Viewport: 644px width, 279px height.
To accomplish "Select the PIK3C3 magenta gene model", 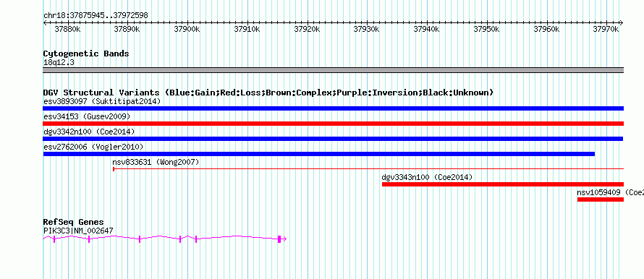I will click(x=165, y=239).
